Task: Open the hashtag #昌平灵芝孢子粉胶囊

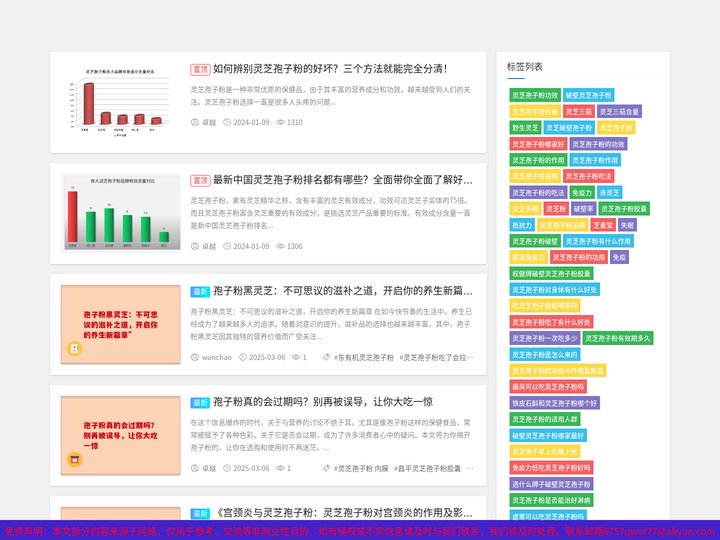Action: (427, 468)
